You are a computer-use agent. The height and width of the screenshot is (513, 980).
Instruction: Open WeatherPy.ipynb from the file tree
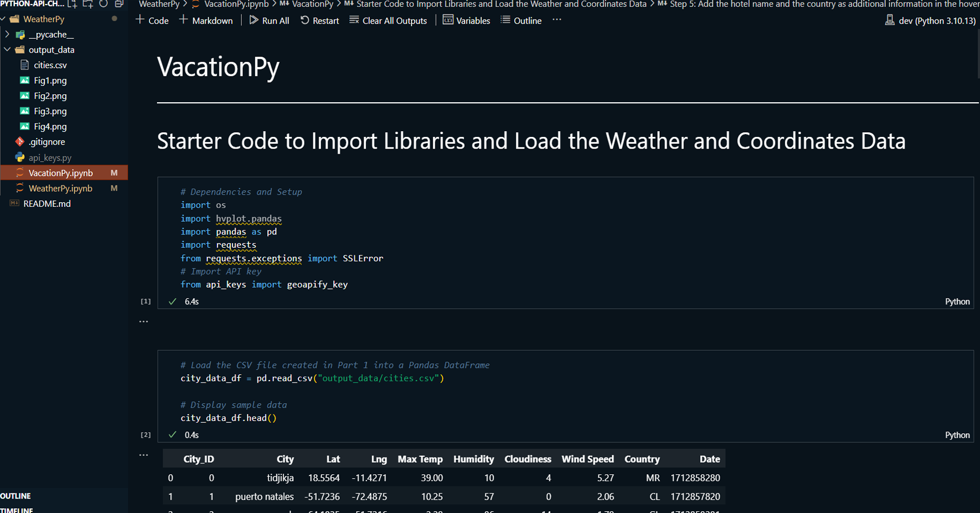pos(60,188)
